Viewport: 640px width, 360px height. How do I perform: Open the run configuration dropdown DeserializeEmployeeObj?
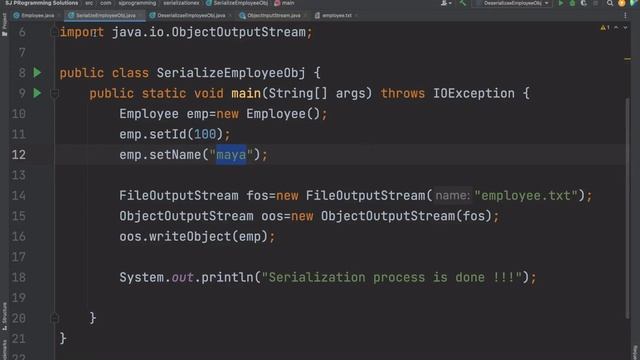coord(512,3)
